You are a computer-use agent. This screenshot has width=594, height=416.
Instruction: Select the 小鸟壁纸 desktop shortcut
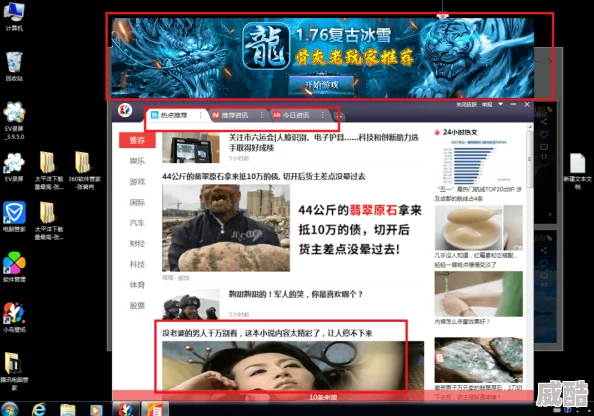tap(14, 317)
